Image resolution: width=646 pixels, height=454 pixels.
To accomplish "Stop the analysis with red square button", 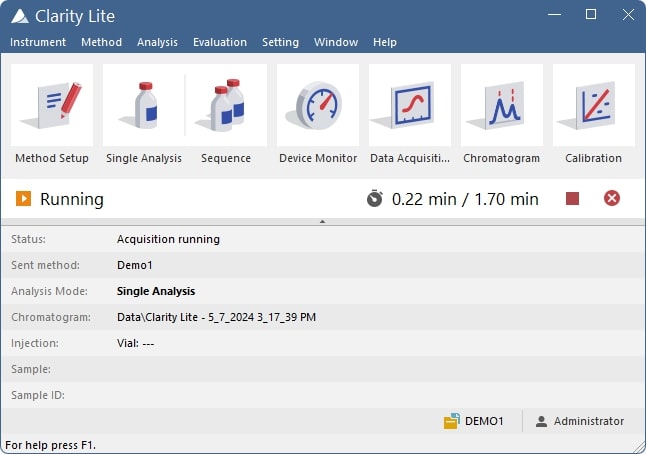I will pyautogui.click(x=572, y=198).
